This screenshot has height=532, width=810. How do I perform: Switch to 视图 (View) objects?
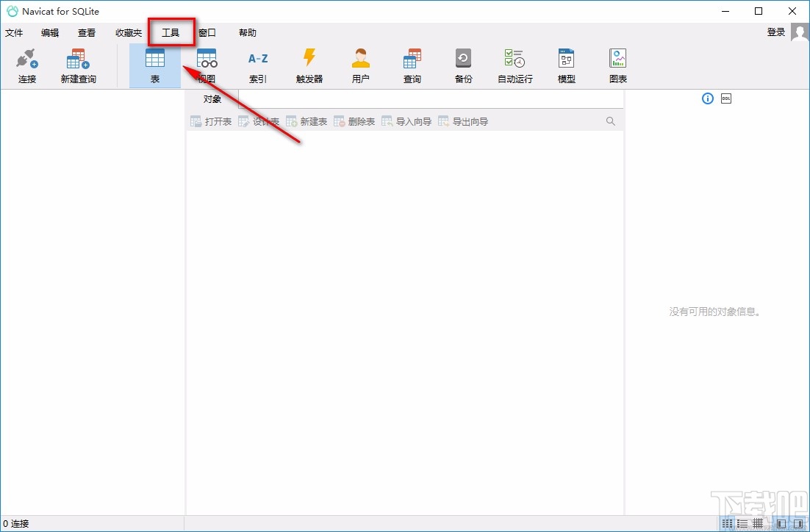pos(207,66)
